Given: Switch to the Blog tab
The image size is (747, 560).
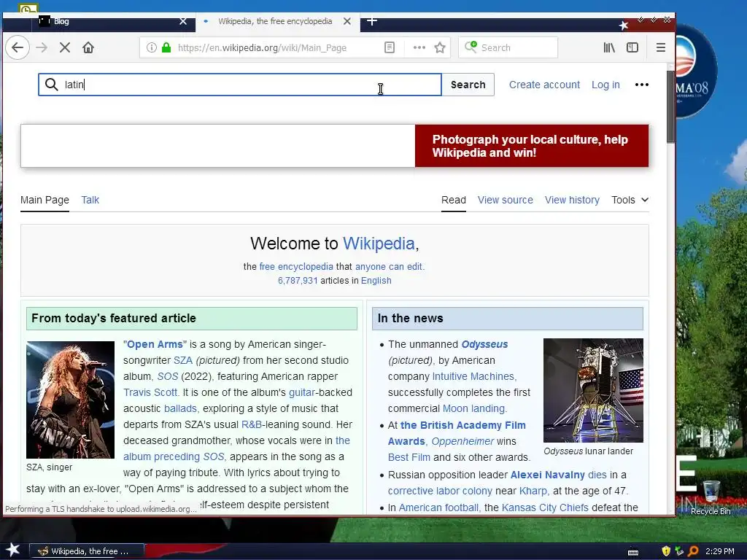Looking at the screenshot, I should 112,21.
